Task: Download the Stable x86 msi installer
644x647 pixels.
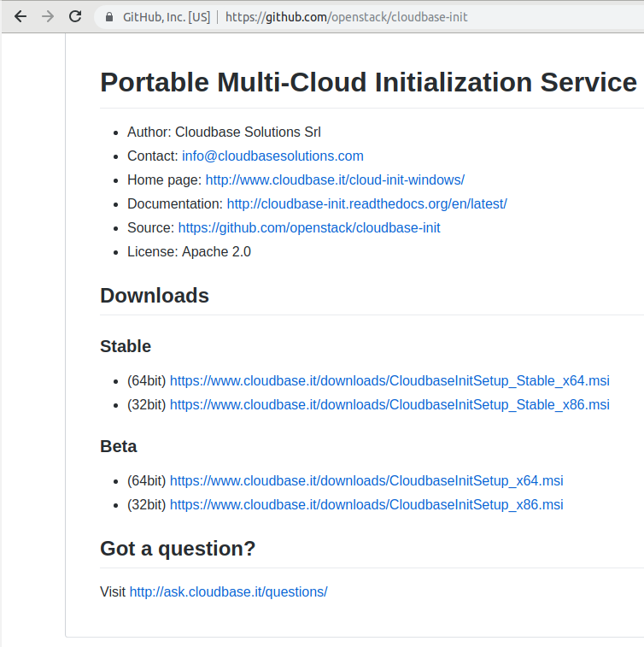Action: point(389,404)
